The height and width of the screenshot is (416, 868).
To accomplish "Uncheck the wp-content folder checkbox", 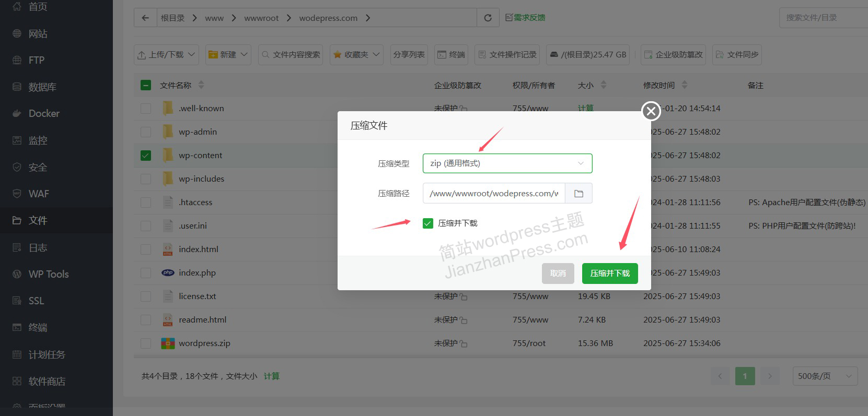I will [146, 156].
